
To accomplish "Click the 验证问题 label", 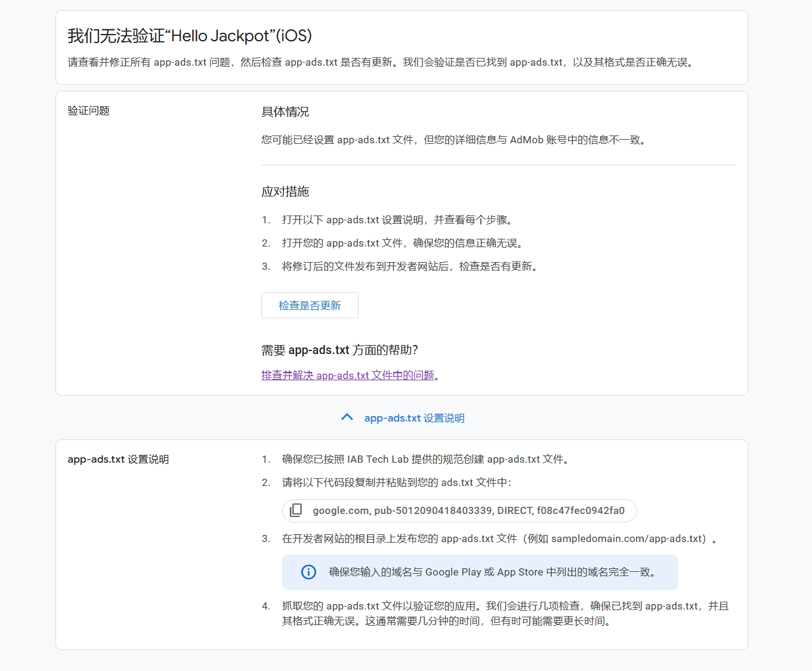I will point(88,110).
